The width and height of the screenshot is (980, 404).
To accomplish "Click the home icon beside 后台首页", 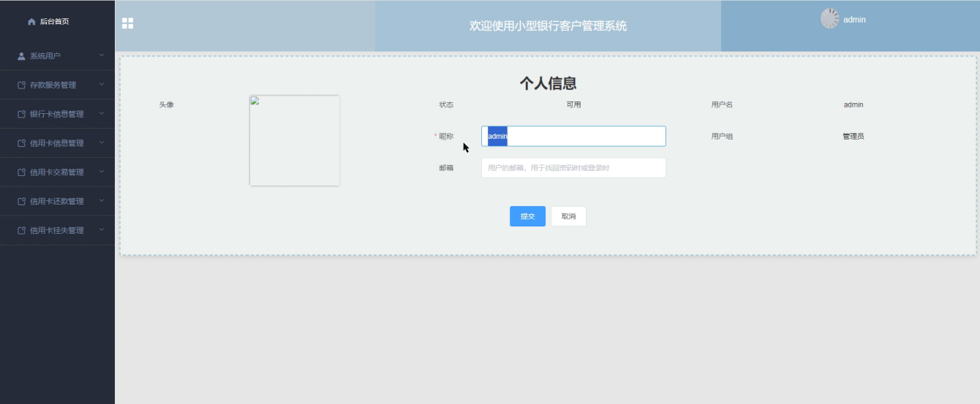I will click(31, 22).
